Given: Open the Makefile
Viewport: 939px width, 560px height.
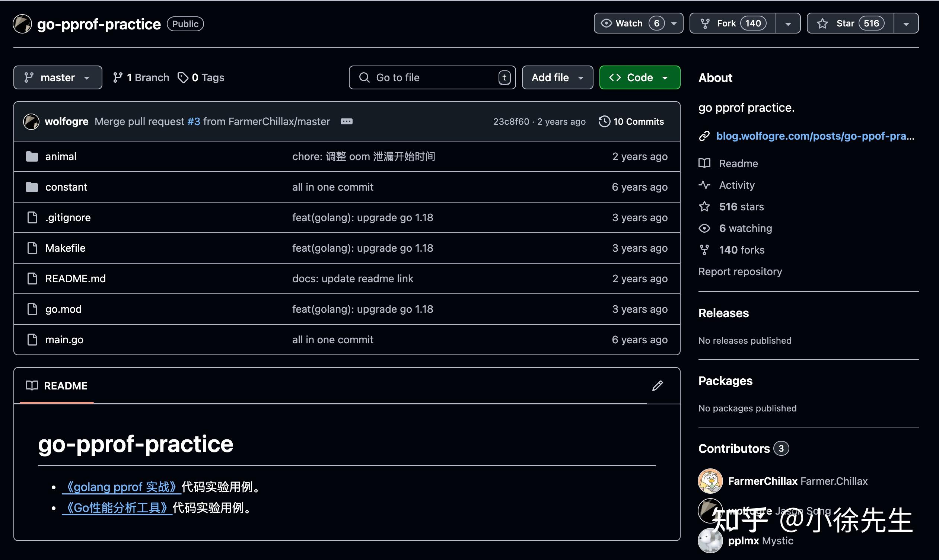Looking at the screenshot, I should pyautogui.click(x=65, y=248).
